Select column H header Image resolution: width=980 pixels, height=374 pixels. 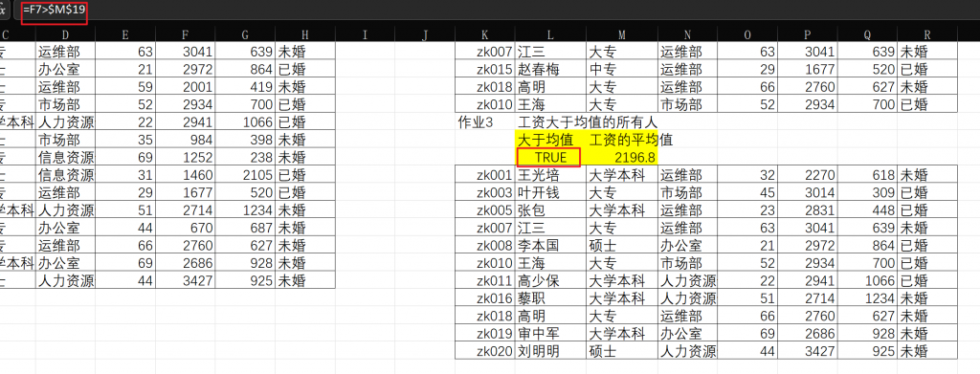[x=305, y=34]
